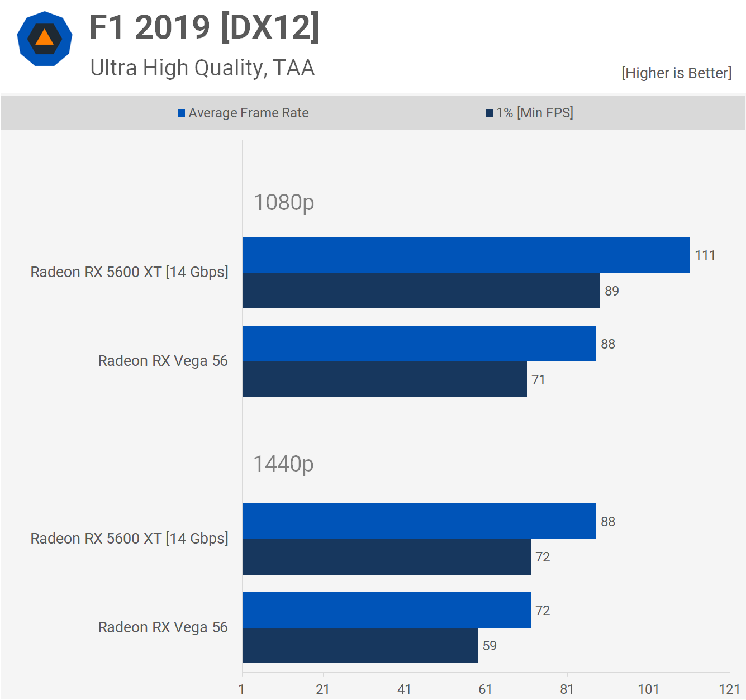Select the 1080p section heading
This screenshot has height=700, width=746.
point(284,202)
